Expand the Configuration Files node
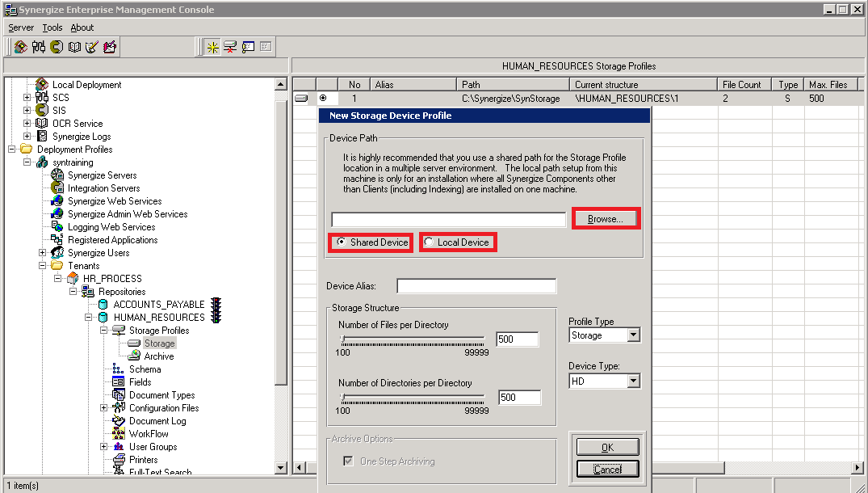The height and width of the screenshot is (493, 868). 103,407
